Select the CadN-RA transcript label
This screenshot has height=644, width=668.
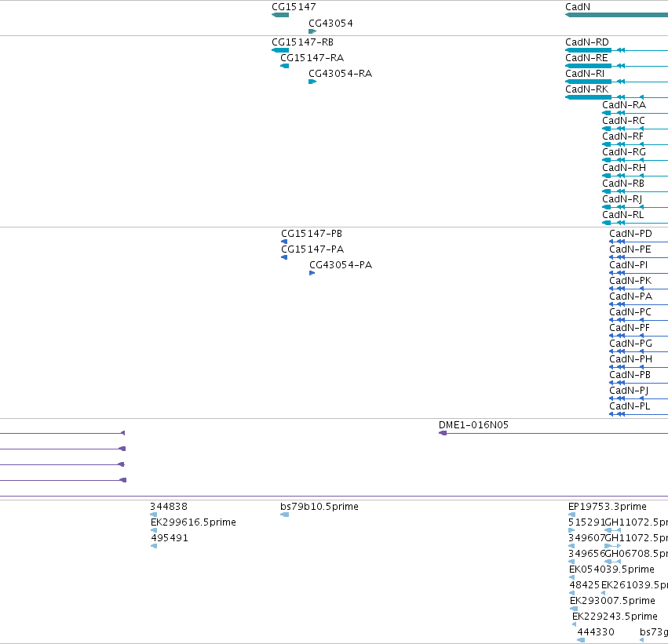(x=624, y=105)
